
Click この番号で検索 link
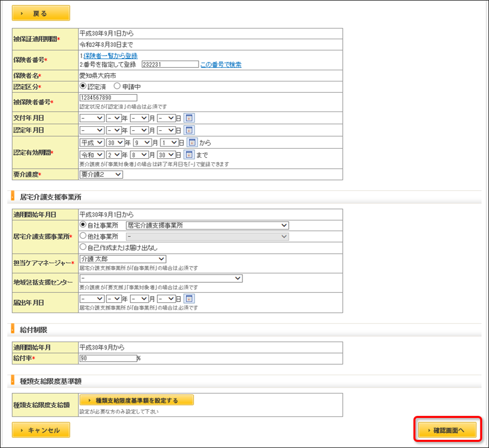click(221, 65)
